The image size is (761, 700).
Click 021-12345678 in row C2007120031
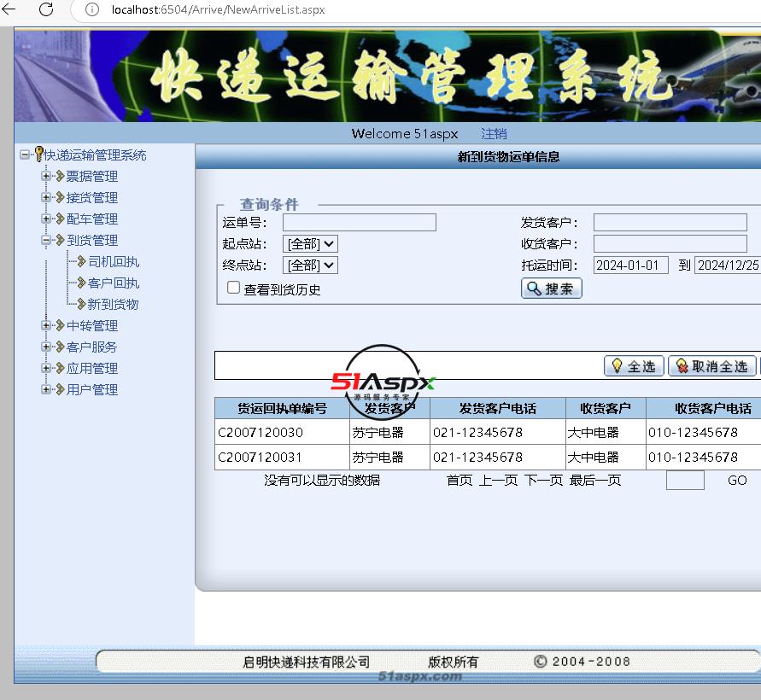click(477, 457)
